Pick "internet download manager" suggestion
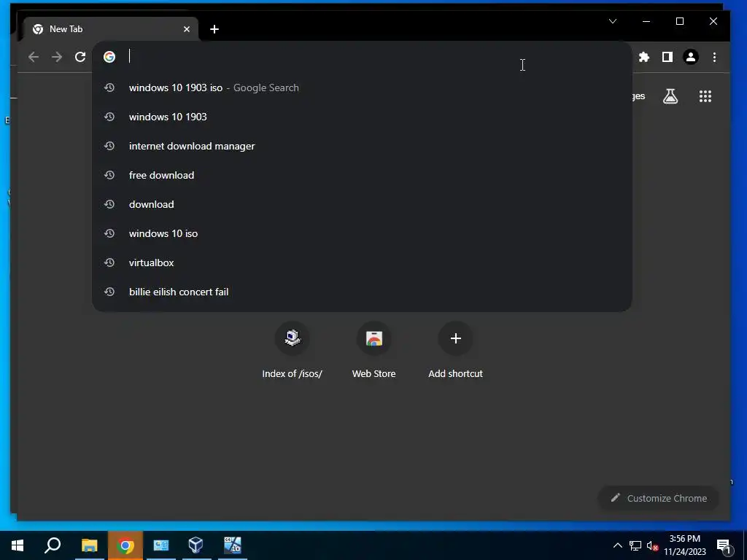This screenshot has height=560, width=747. (x=362, y=146)
